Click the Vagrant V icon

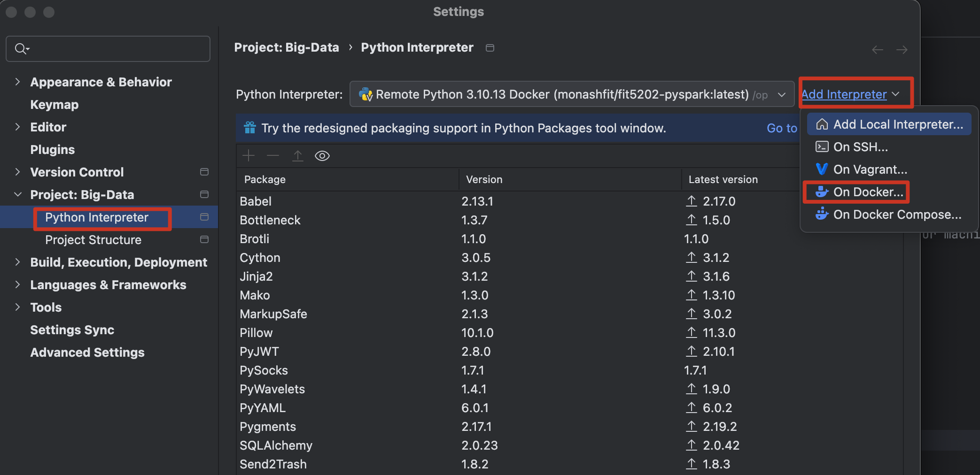point(822,169)
